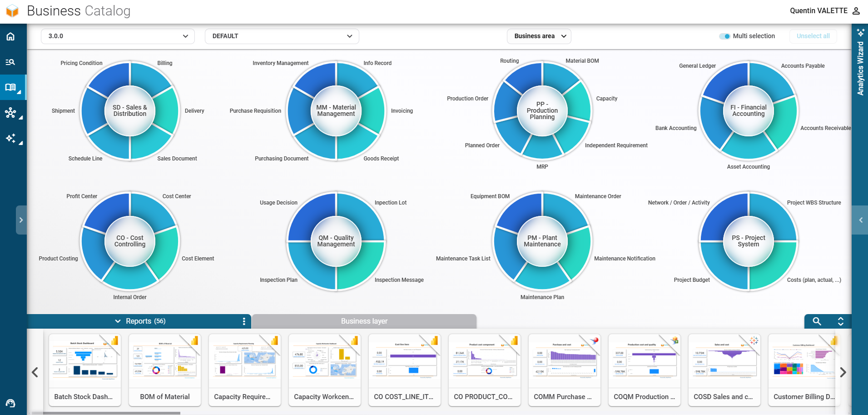Open the CO PRODUCT_CO report thumbnail
Screen dimensions: 868x415
pyautogui.click(x=485, y=370)
